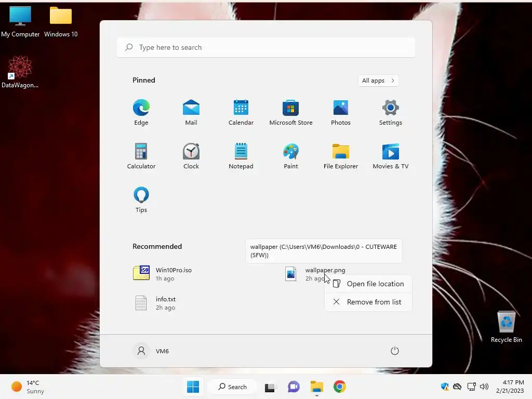The width and height of the screenshot is (532, 399).
Task: Open Task View on the taskbar
Action: [x=270, y=387]
